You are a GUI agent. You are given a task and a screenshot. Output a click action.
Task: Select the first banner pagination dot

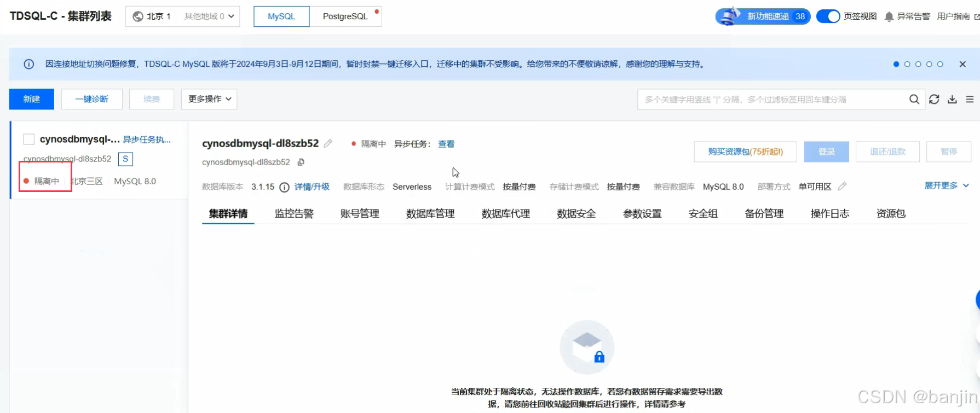896,64
